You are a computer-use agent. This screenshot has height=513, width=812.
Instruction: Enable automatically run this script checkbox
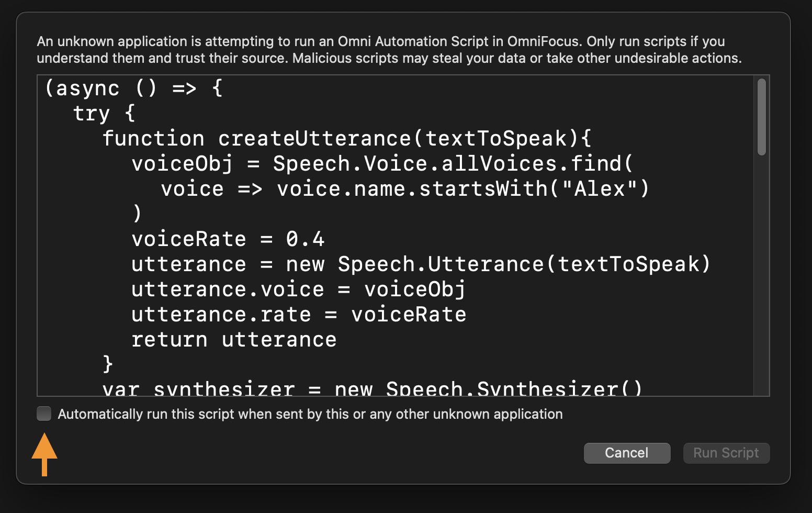[44, 414]
